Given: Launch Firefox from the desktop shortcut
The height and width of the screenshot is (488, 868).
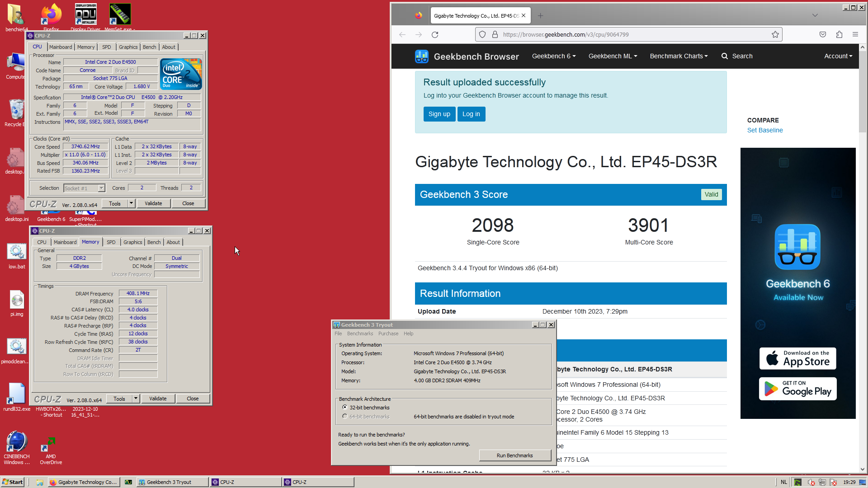Looking at the screenshot, I should pyautogui.click(x=51, y=17).
